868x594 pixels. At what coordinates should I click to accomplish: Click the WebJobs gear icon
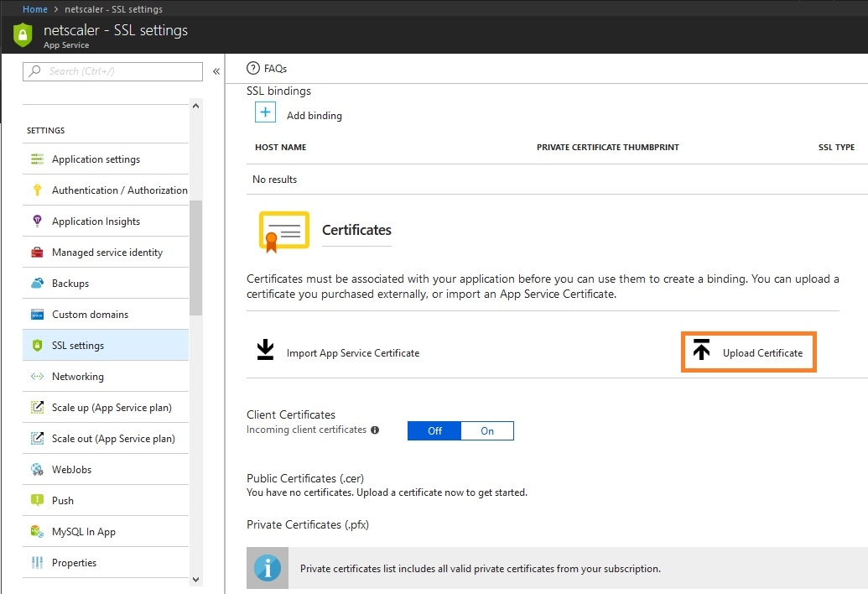pyautogui.click(x=37, y=470)
